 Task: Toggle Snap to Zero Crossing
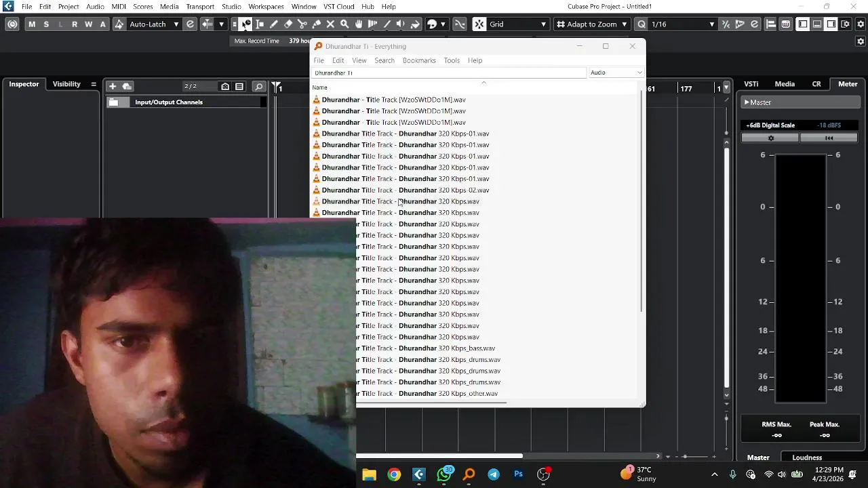[x=460, y=24]
